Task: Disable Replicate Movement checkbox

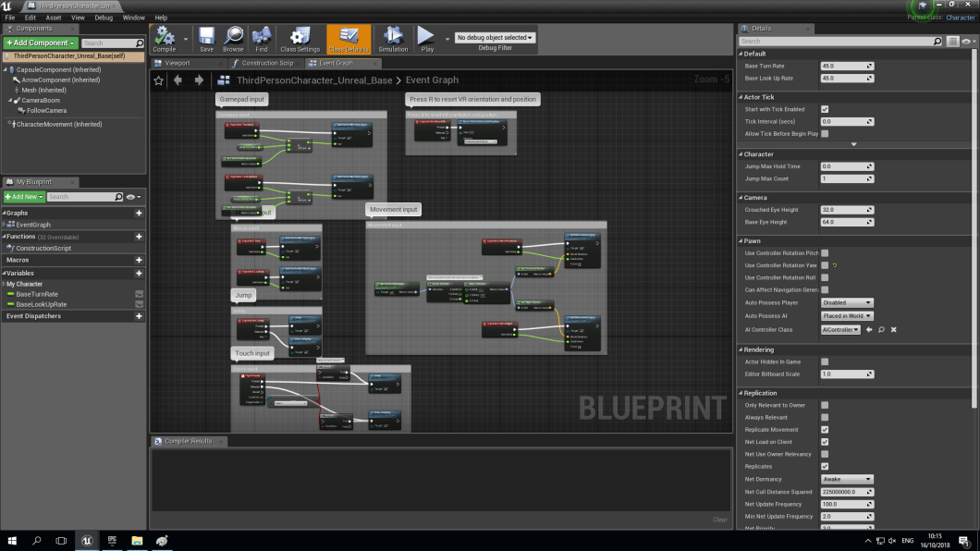Action: 825,430
